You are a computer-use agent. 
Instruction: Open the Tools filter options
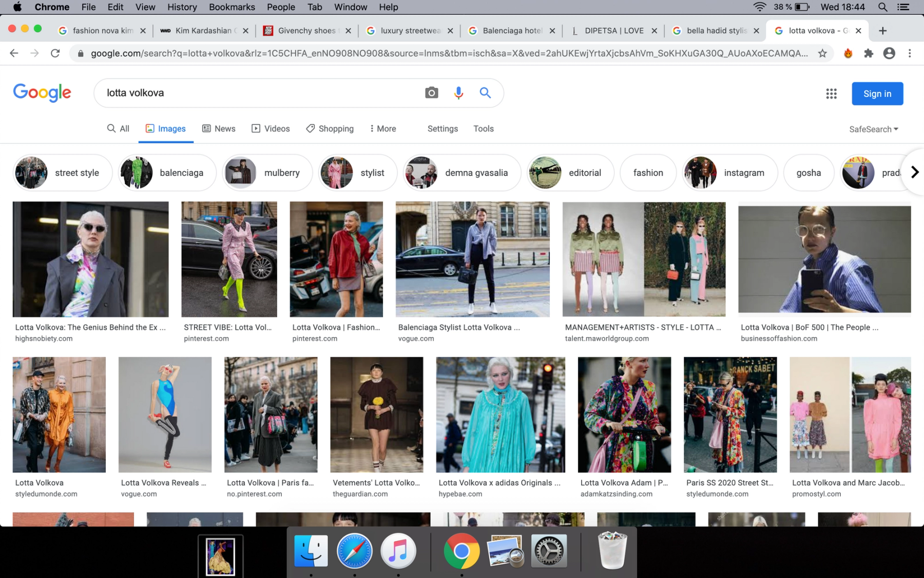(x=484, y=128)
